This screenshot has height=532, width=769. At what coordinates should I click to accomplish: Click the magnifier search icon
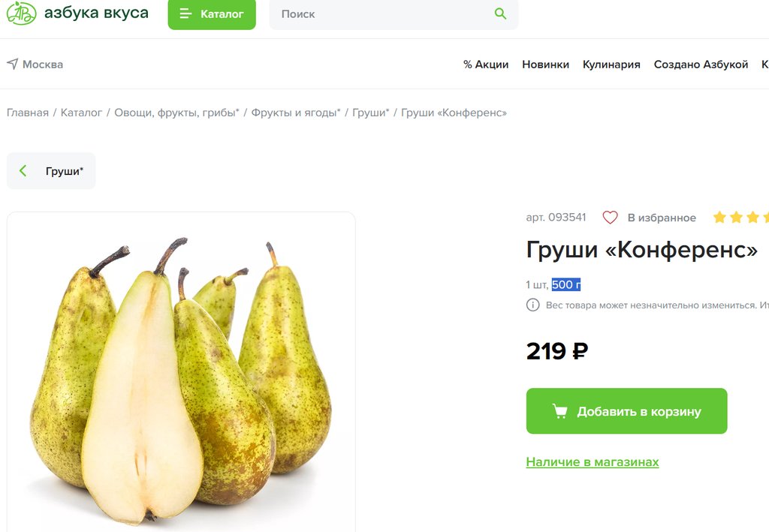point(500,14)
